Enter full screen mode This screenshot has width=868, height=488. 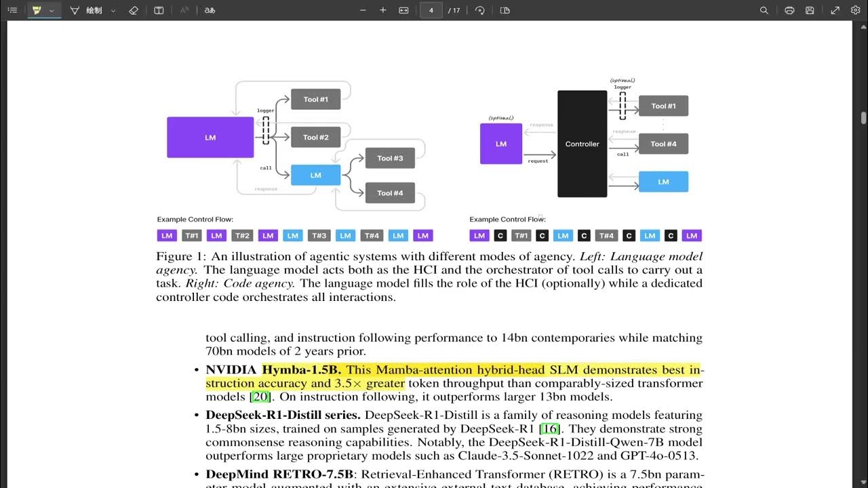pyautogui.click(x=835, y=10)
